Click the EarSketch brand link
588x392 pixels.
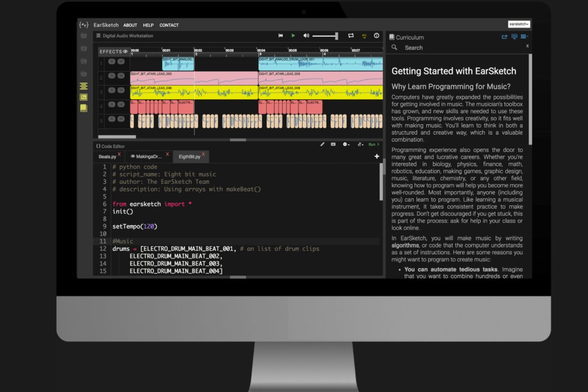pos(106,25)
